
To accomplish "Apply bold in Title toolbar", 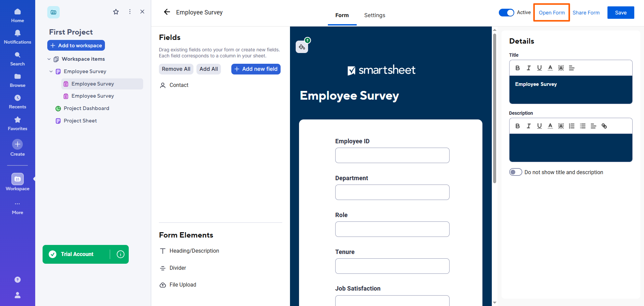I will (x=518, y=68).
